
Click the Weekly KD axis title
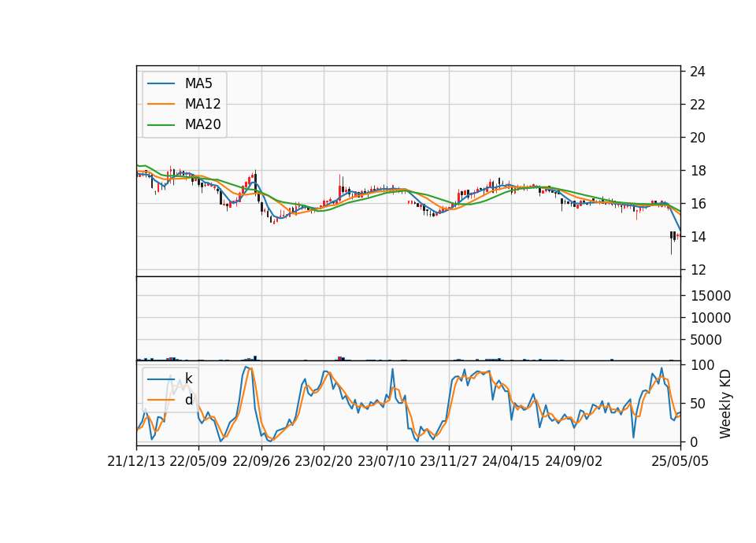tap(725, 404)
